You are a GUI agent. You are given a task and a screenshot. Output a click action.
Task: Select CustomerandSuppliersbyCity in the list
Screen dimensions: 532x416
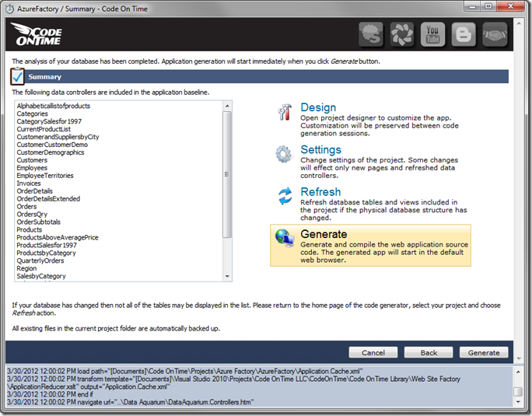(58, 137)
